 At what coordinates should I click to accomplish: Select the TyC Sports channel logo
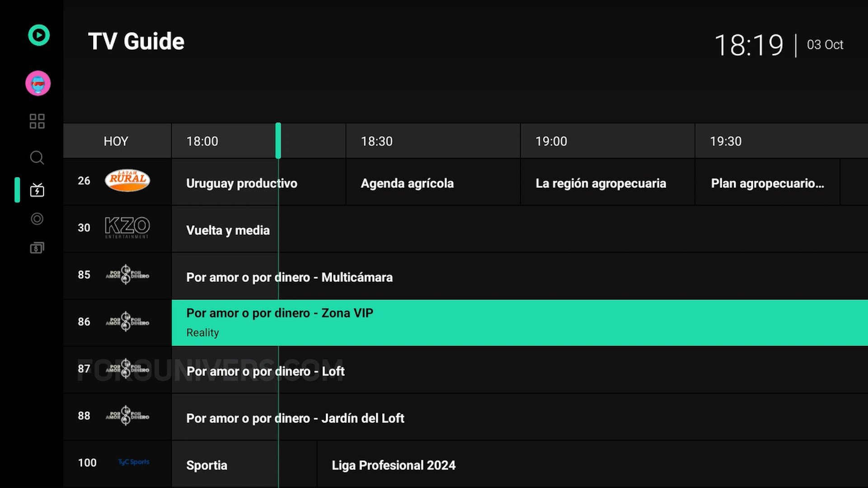pyautogui.click(x=133, y=462)
